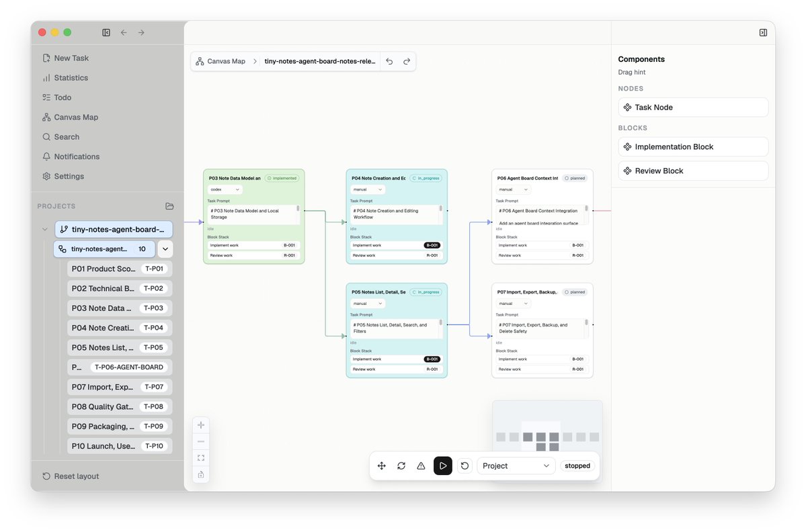806x532 pixels.
Task: Click the New Task icon in sidebar
Action: click(x=46, y=58)
